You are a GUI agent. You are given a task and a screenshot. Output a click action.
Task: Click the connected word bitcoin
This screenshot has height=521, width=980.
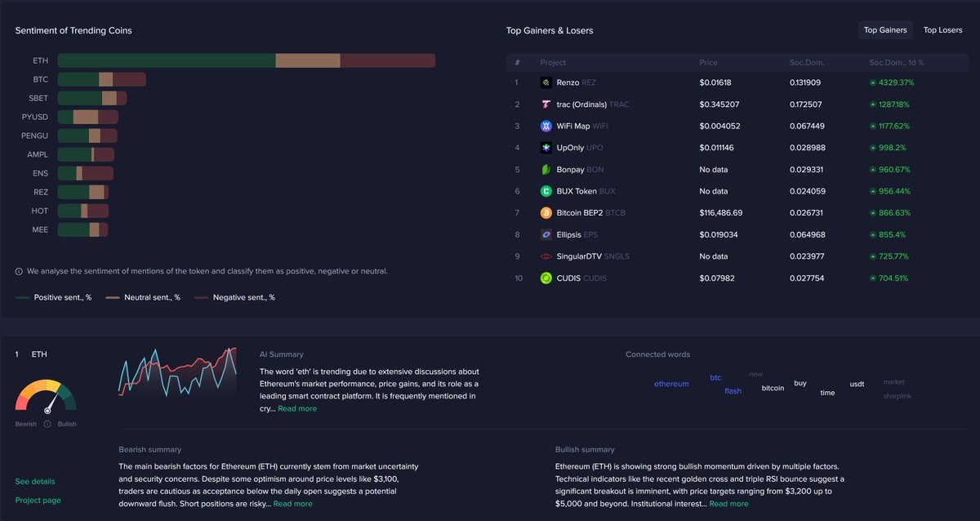[x=773, y=388]
